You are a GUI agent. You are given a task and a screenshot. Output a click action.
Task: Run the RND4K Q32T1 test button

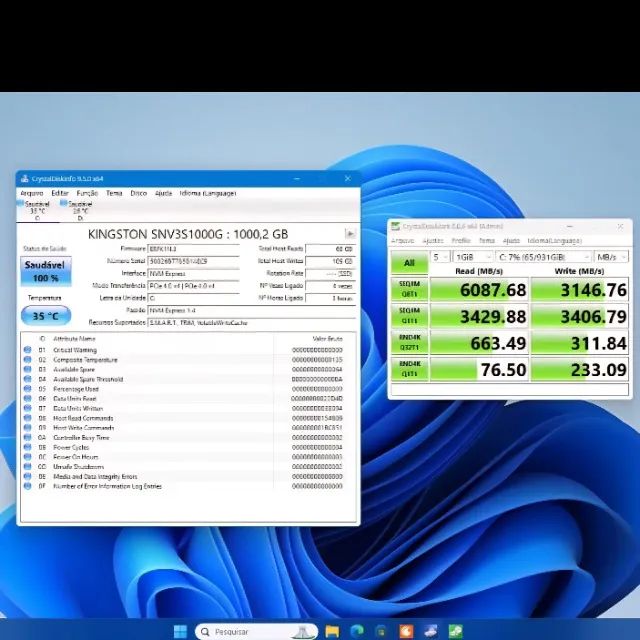(409, 342)
